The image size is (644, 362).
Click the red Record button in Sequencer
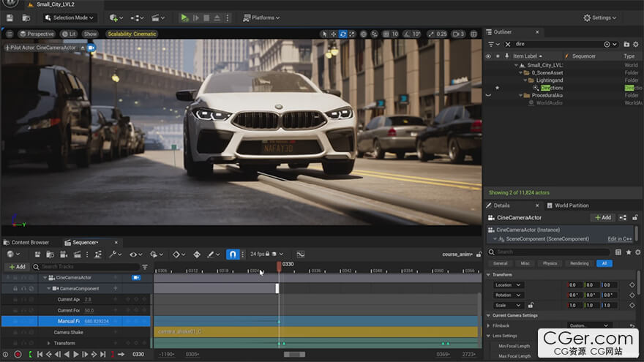click(x=18, y=355)
